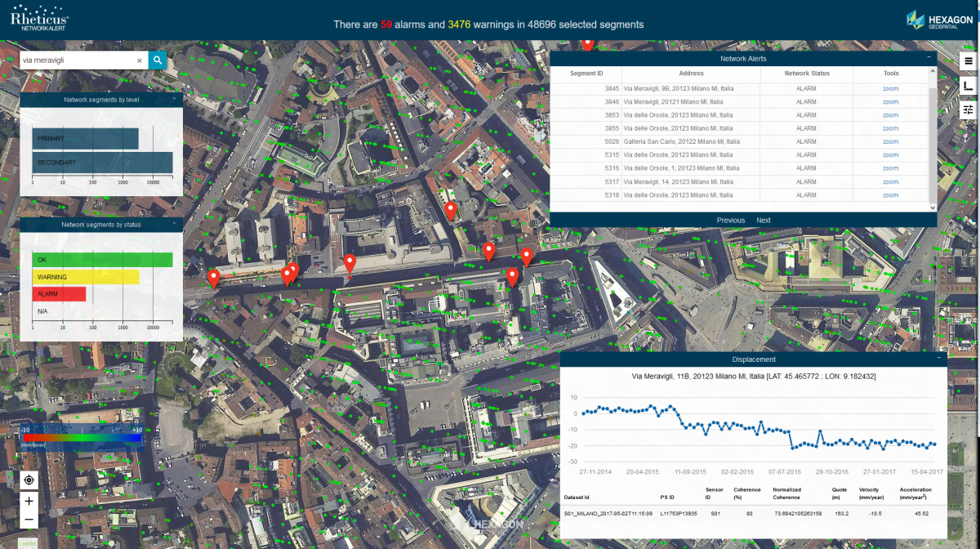Open the filter sliders settings icon
This screenshot has height=549, width=980.
[x=969, y=109]
